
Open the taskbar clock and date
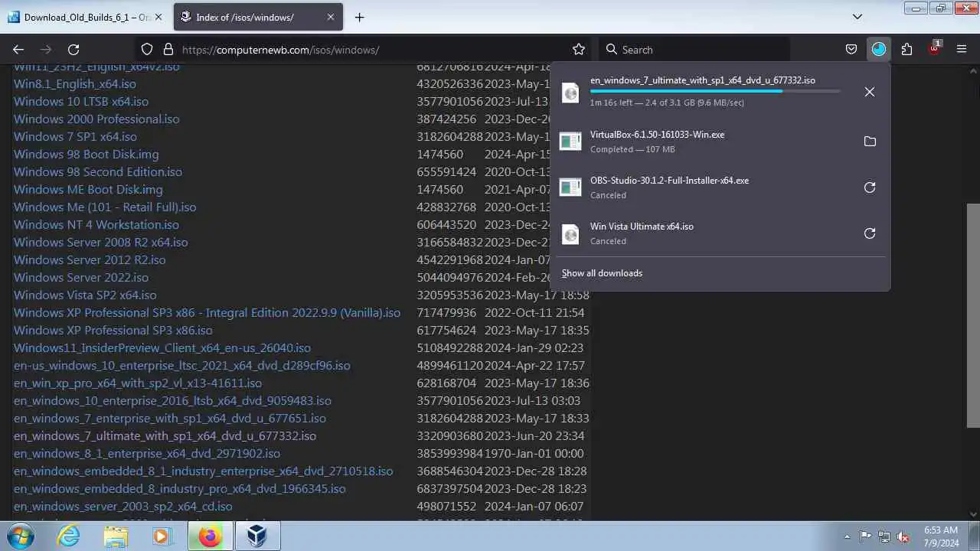[x=940, y=536]
